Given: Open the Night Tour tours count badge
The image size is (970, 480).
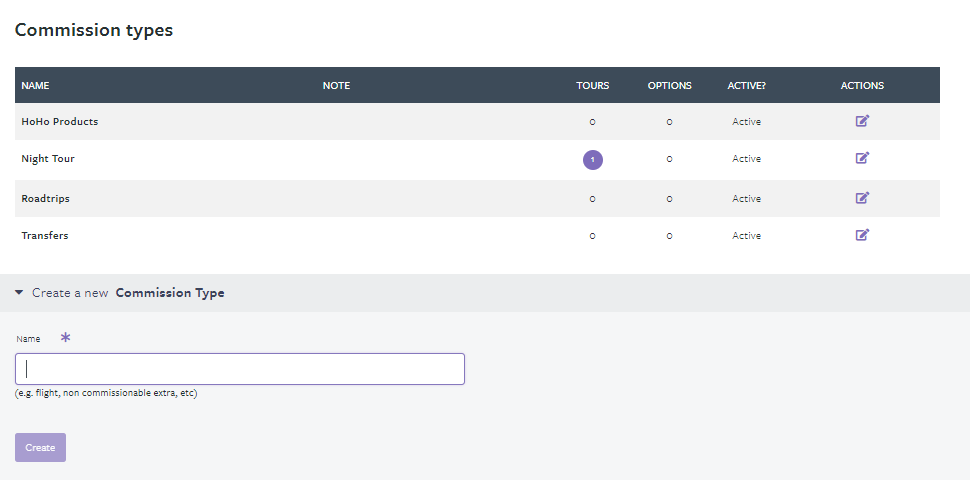Looking at the screenshot, I should click(593, 160).
